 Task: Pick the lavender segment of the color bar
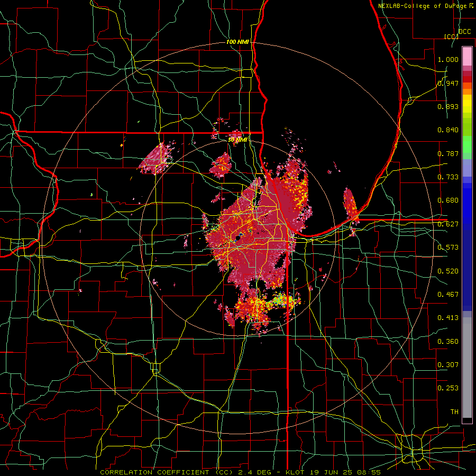coord(467,168)
